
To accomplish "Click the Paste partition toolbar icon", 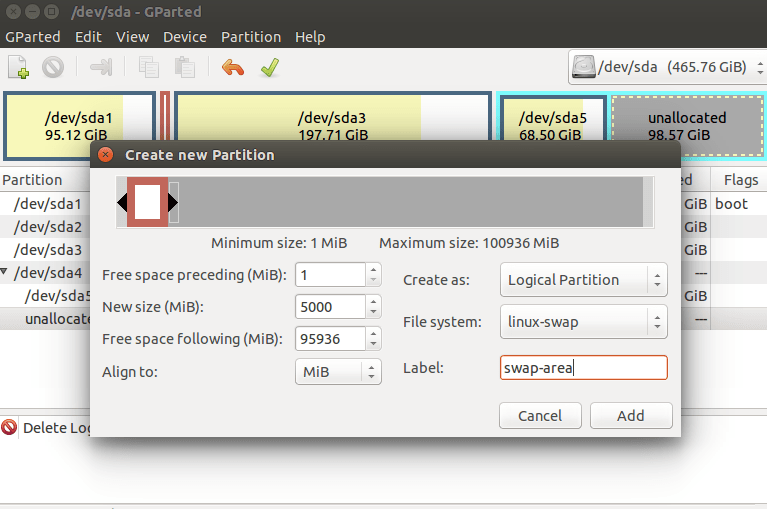I will pos(185,67).
